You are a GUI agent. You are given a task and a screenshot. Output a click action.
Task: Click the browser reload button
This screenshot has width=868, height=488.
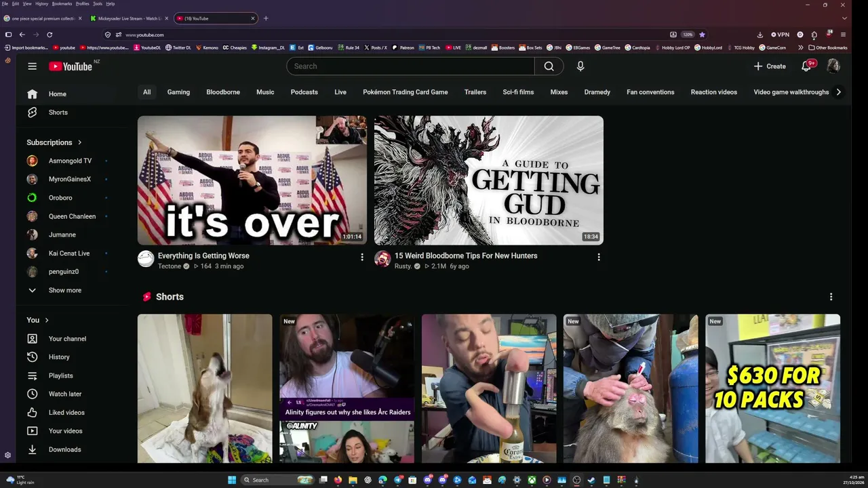click(50, 35)
